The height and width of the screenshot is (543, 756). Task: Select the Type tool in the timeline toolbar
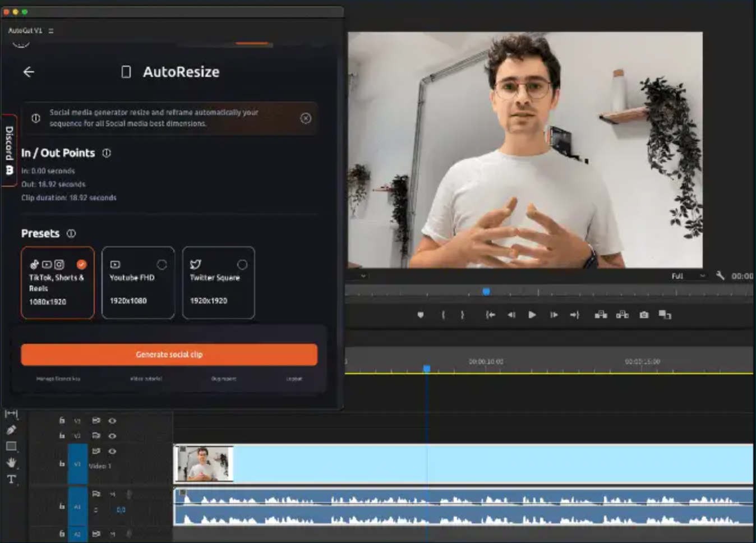point(11,480)
